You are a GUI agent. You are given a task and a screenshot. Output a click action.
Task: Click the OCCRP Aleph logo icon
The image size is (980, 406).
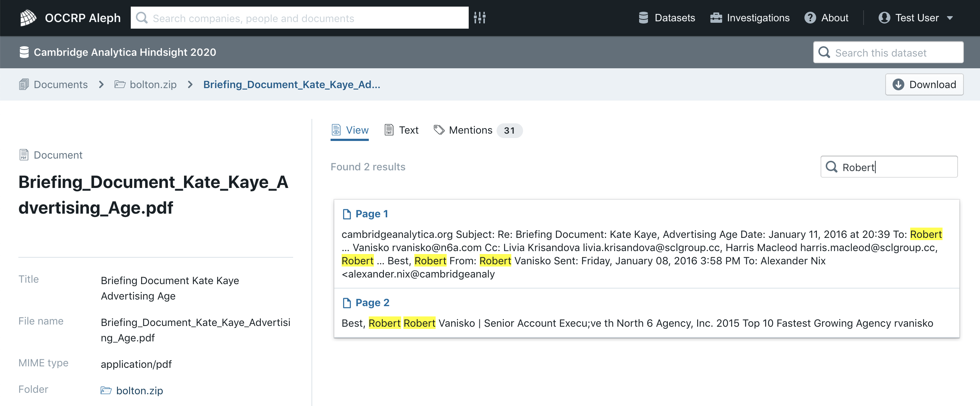[x=28, y=18]
